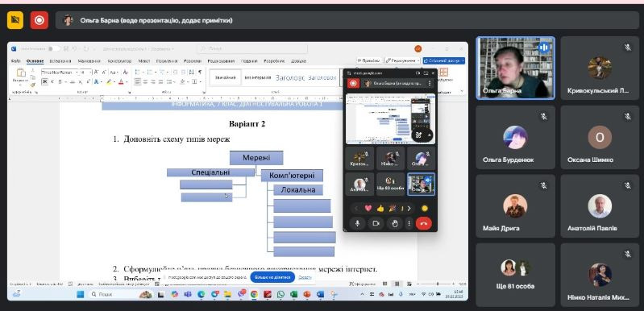Select Ольга Барна's video tile
The height and width of the screenshot is (311, 644).
click(x=516, y=68)
